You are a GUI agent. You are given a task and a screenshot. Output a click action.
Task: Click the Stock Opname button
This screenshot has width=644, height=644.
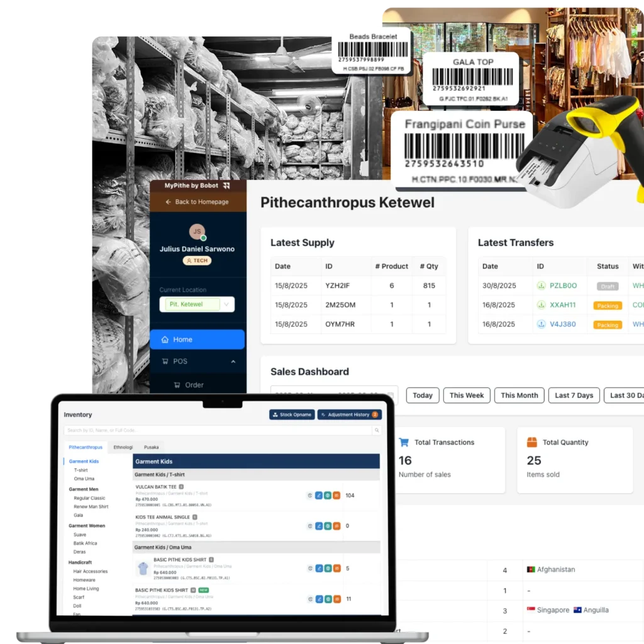click(292, 414)
